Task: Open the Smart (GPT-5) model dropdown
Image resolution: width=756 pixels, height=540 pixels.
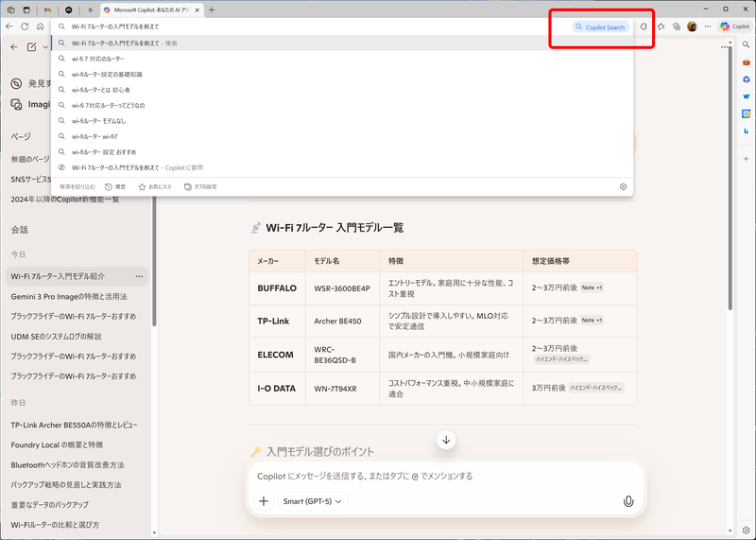Action: (x=313, y=501)
